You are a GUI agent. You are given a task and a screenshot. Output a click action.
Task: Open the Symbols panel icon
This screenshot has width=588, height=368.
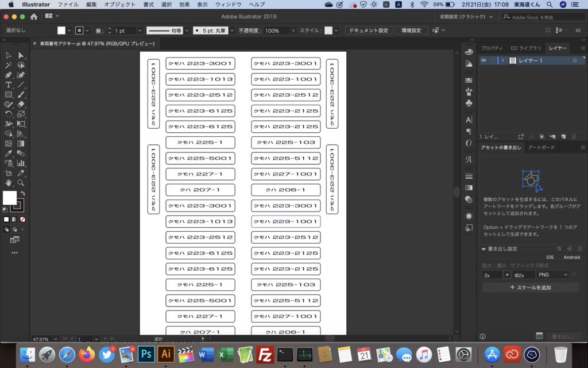pyautogui.click(x=469, y=103)
